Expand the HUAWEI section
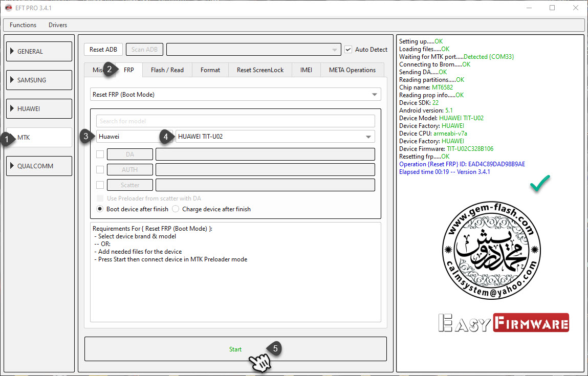Image resolution: width=588 pixels, height=376 pixels. tap(39, 109)
